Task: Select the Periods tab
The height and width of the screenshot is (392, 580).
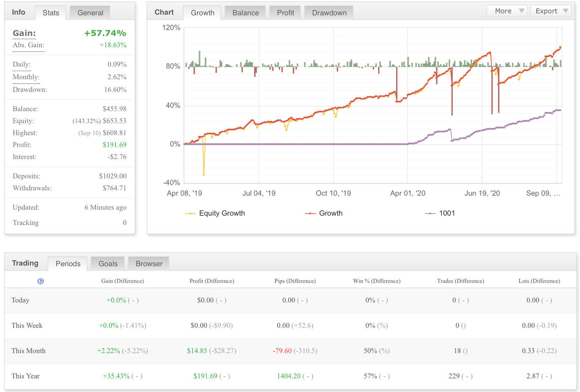Action: coord(68,263)
